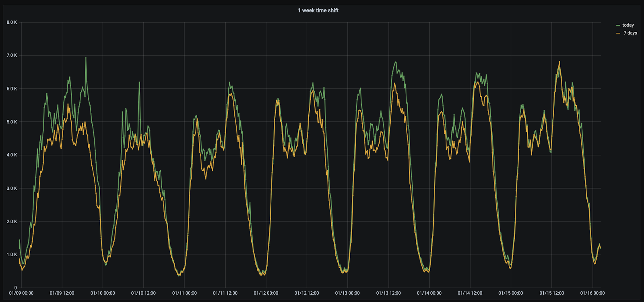This screenshot has width=644, height=302.
Task: Click the 01/12 00:00 x-axis label
Action: click(266, 293)
